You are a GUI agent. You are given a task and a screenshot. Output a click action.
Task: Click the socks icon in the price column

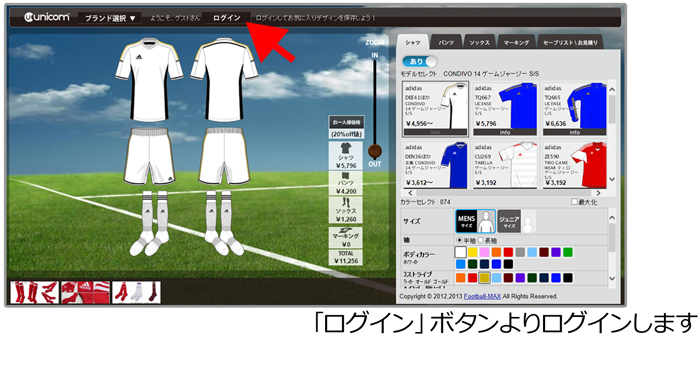tap(346, 203)
